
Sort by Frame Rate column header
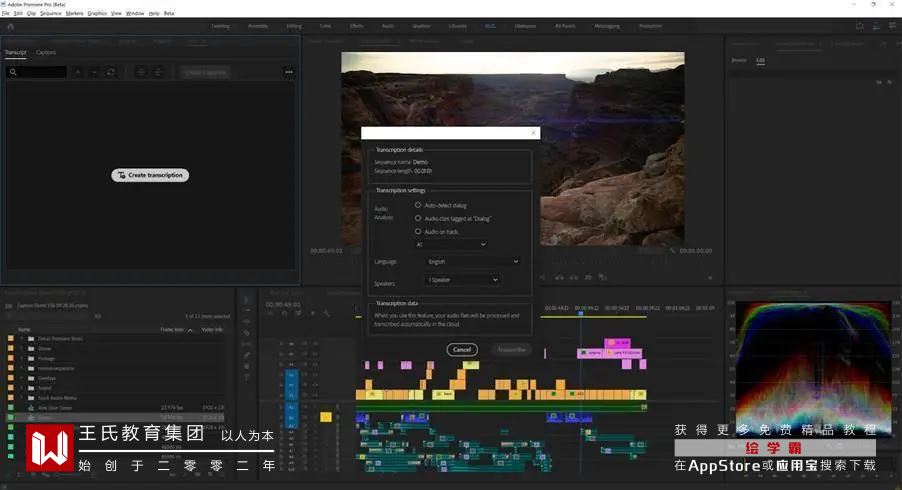pos(171,330)
